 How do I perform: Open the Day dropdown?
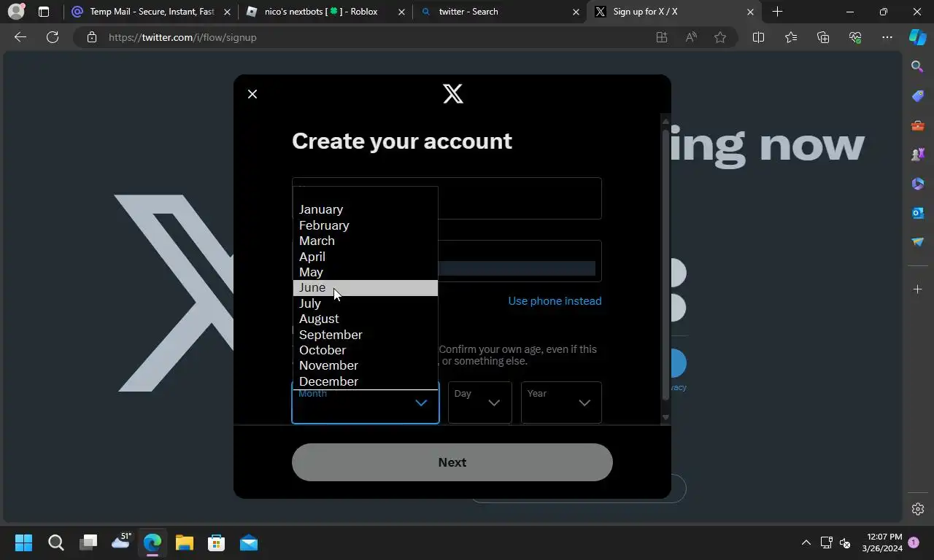(479, 402)
